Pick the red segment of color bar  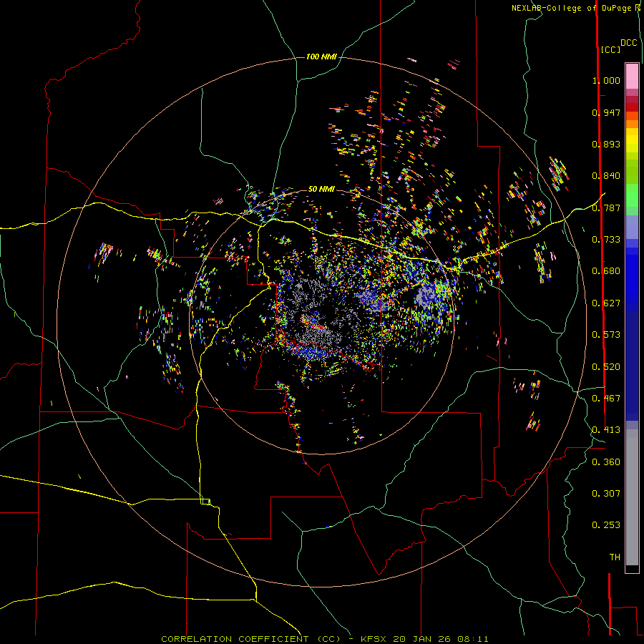pos(632,107)
